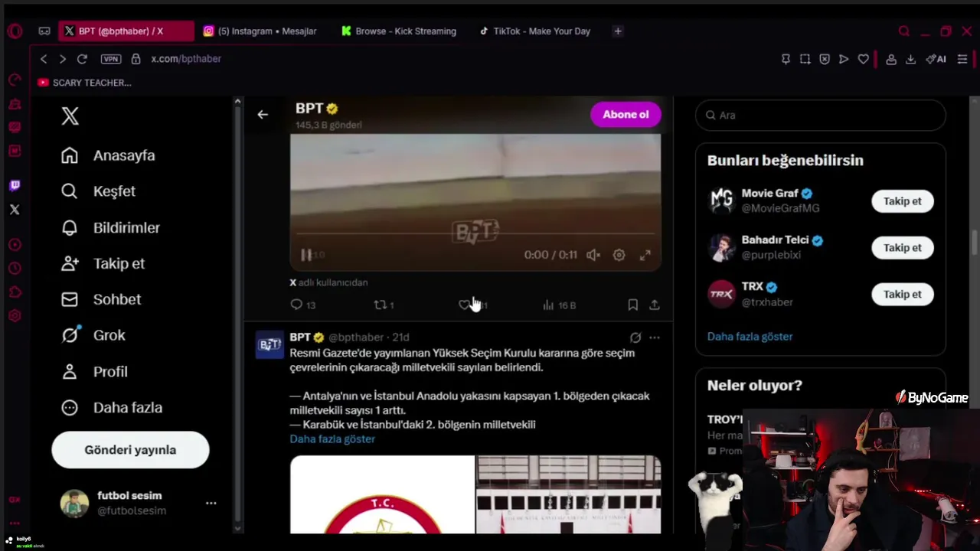Open Profil page
Image resolution: width=980 pixels, height=551 pixels.
(94, 371)
